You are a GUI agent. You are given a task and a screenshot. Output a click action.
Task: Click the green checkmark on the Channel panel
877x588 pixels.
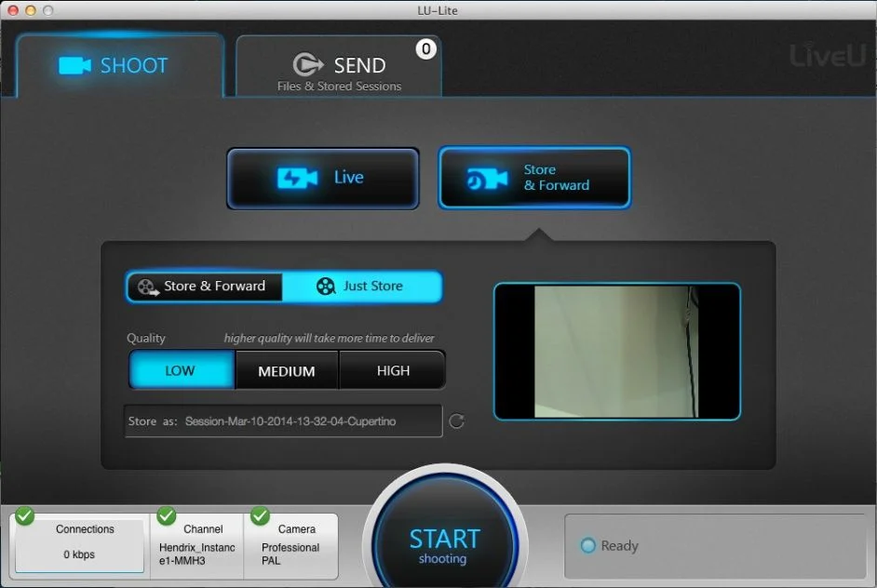point(166,515)
